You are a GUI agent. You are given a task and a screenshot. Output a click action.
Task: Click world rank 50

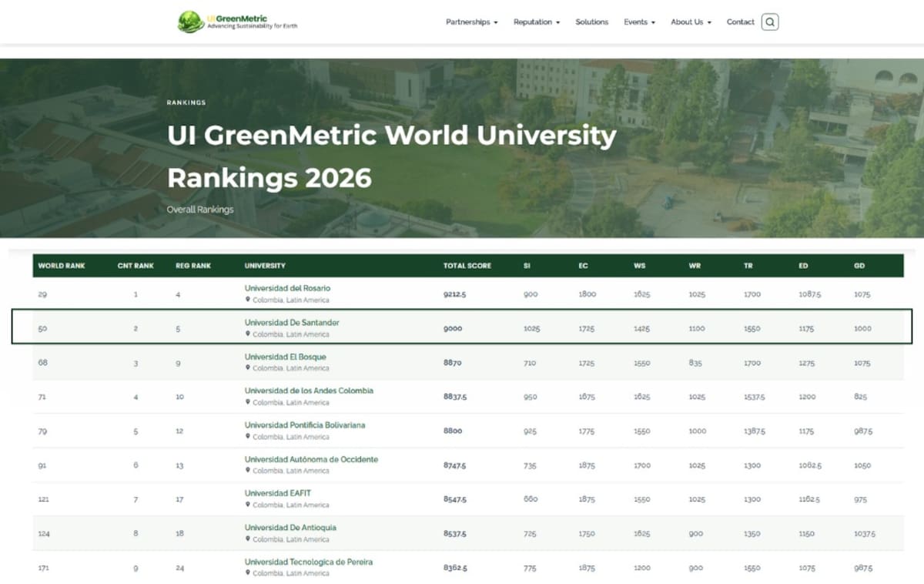pyautogui.click(x=42, y=328)
